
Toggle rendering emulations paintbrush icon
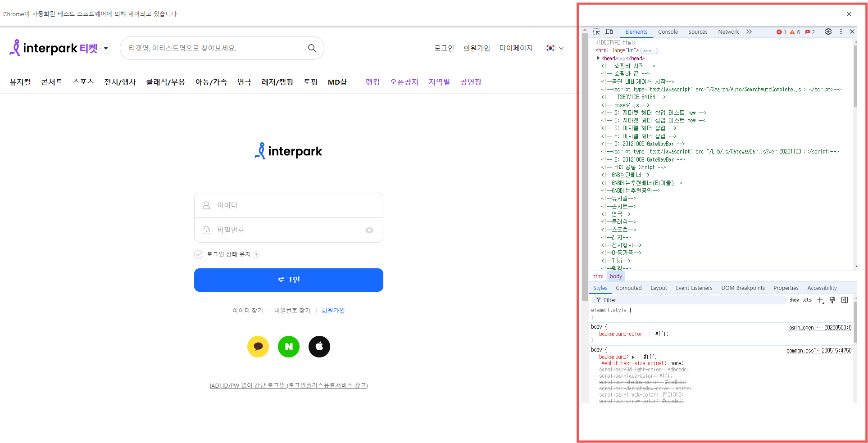click(x=832, y=300)
